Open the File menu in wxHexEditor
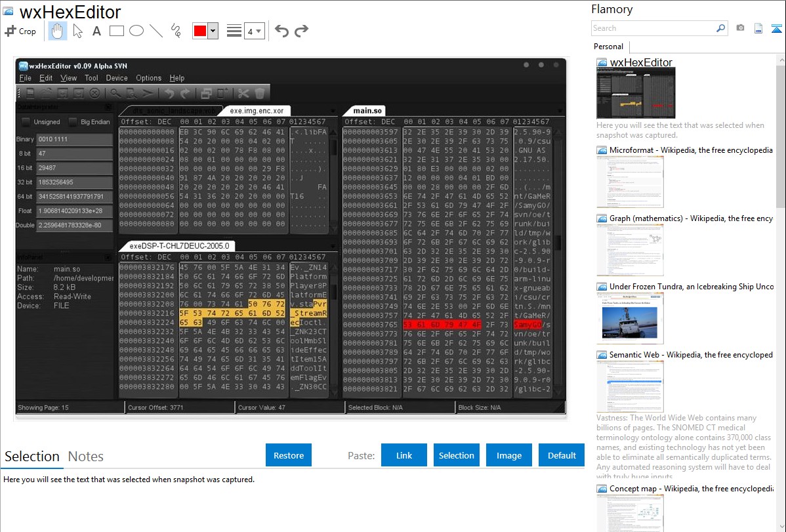Image resolution: width=786 pixels, height=532 pixels. (25, 78)
